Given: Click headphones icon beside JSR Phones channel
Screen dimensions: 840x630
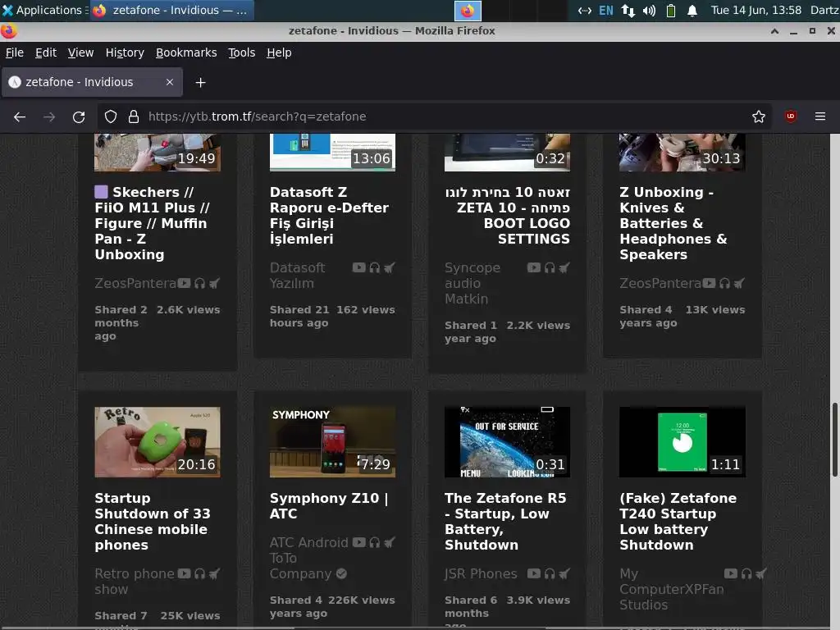Looking at the screenshot, I should (x=550, y=573).
